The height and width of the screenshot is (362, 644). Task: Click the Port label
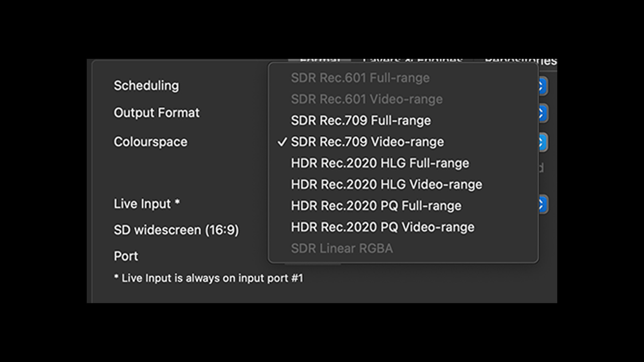126,256
